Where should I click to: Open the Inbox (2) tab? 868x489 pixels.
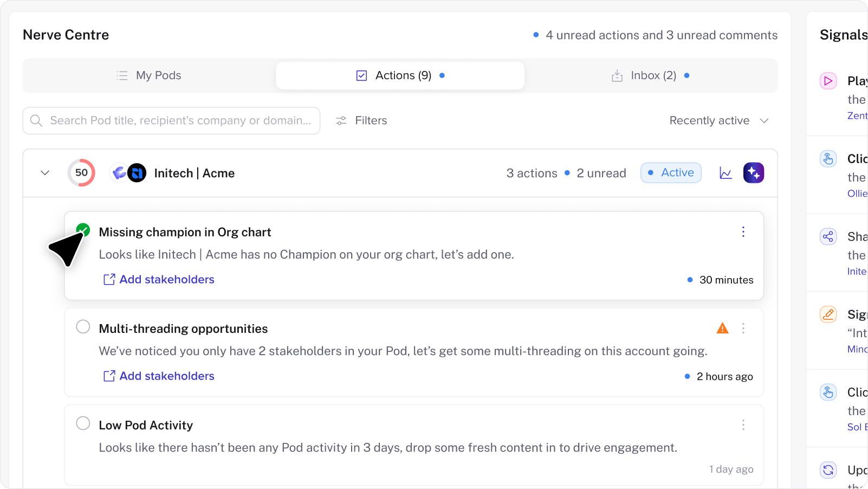[650, 75]
